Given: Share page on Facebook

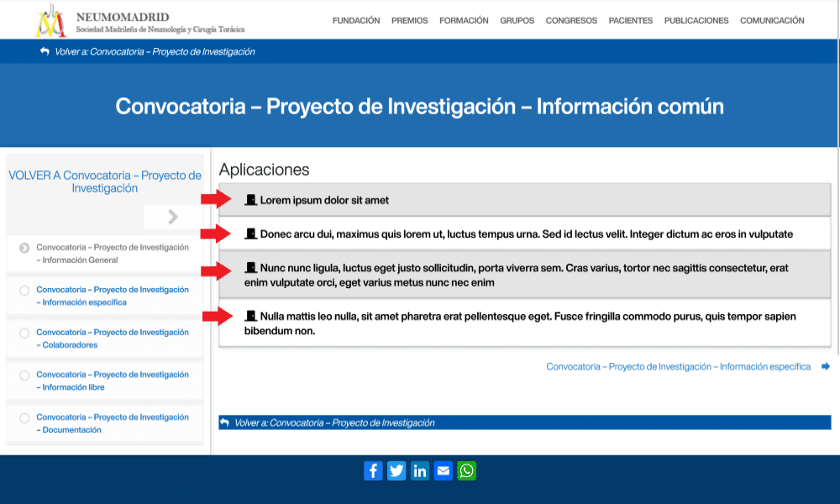Looking at the screenshot, I should tap(373, 470).
